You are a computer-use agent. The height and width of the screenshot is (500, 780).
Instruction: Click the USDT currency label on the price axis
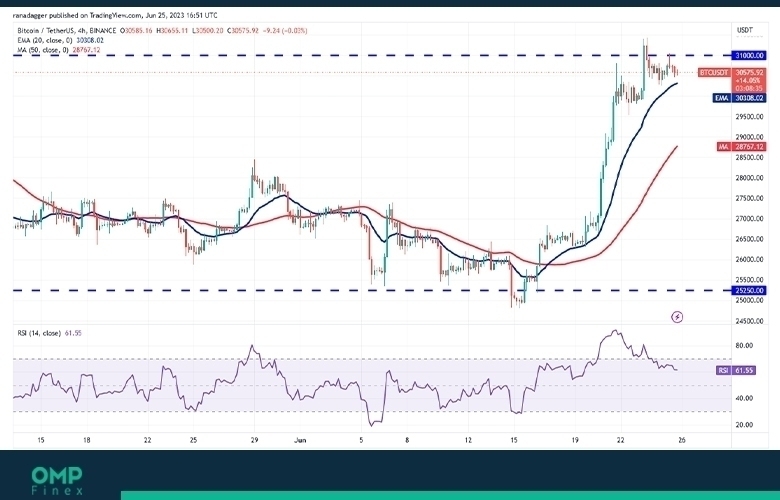tap(745, 30)
